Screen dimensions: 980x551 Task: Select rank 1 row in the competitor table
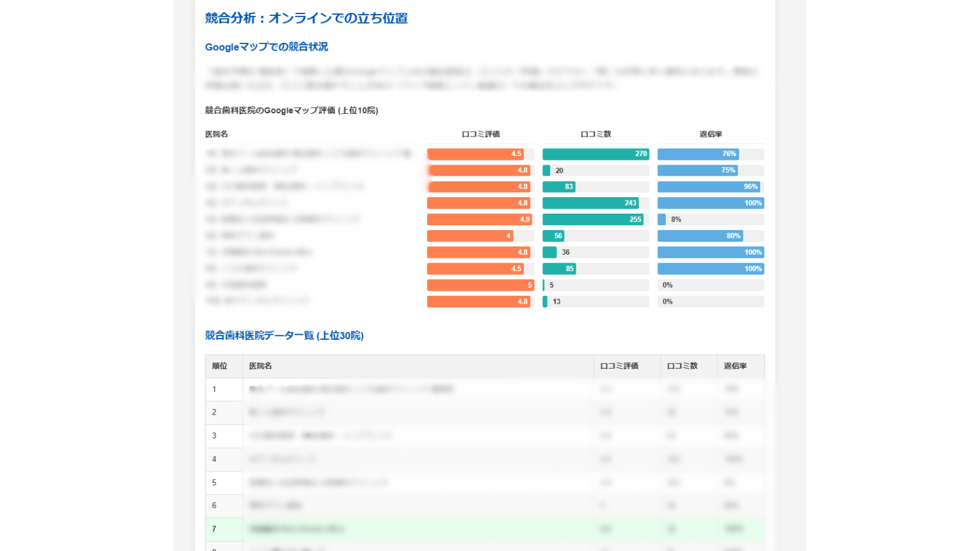coord(429,389)
